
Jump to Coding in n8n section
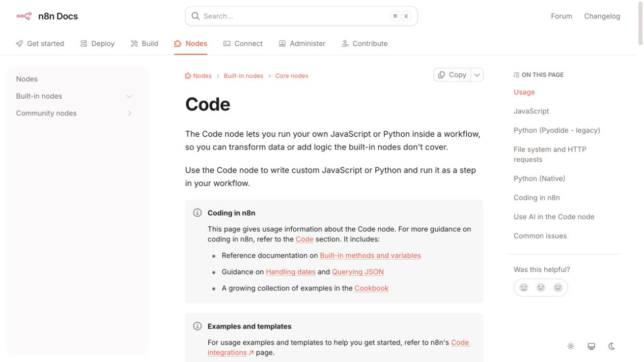point(537,197)
